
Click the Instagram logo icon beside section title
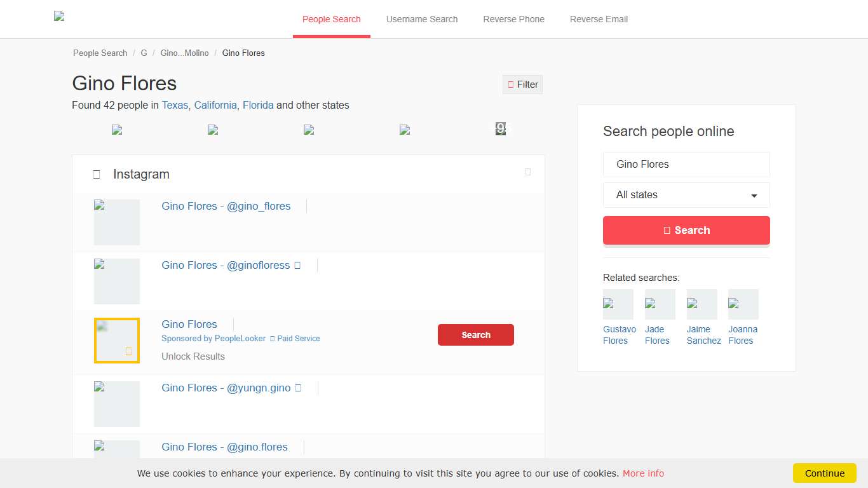(97, 173)
